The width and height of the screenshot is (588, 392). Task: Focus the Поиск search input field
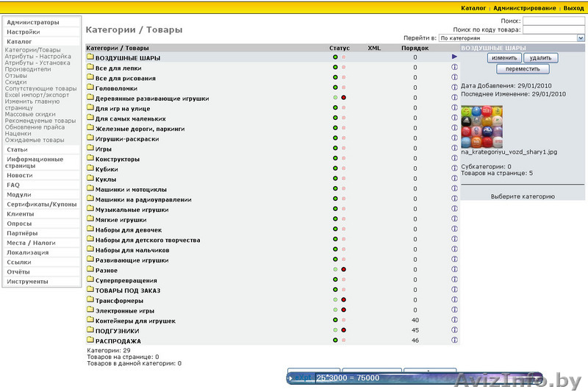[553, 21]
